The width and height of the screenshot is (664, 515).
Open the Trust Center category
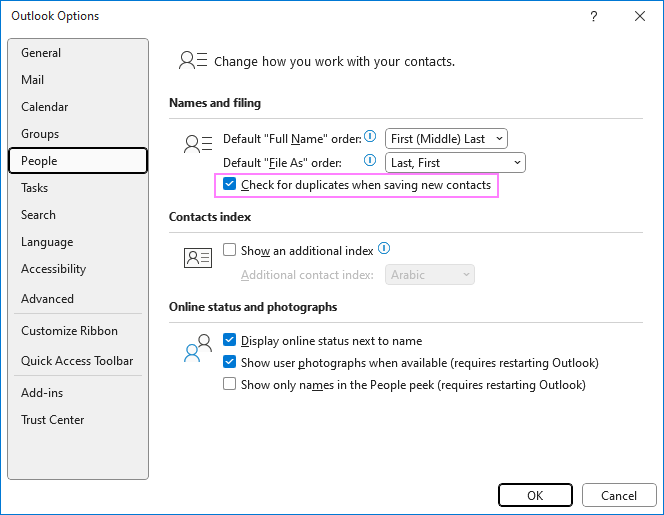[x=78, y=420]
